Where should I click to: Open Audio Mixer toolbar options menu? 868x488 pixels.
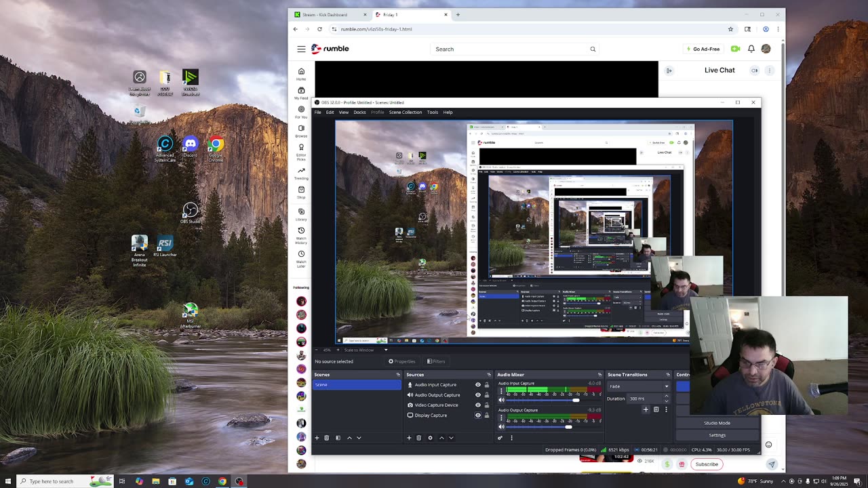(x=511, y=438)
